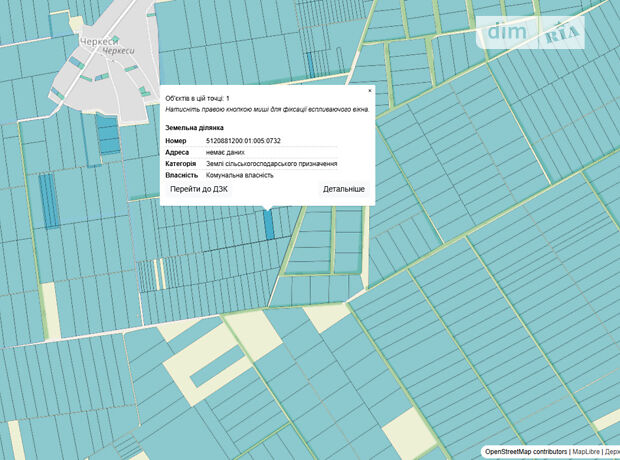The image size is (620, 460).
Task: Open 'Детальніше' for parcel details
Action: tap(343, 189)
